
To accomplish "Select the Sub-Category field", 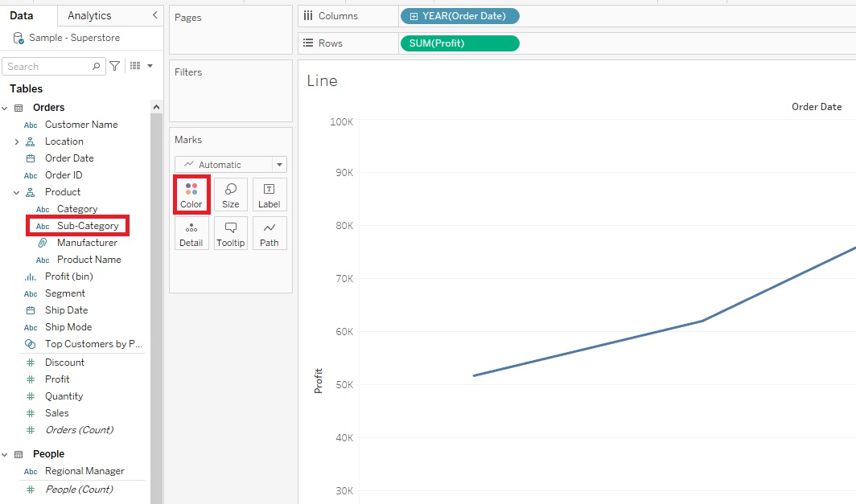I will [x=88, y=226].
